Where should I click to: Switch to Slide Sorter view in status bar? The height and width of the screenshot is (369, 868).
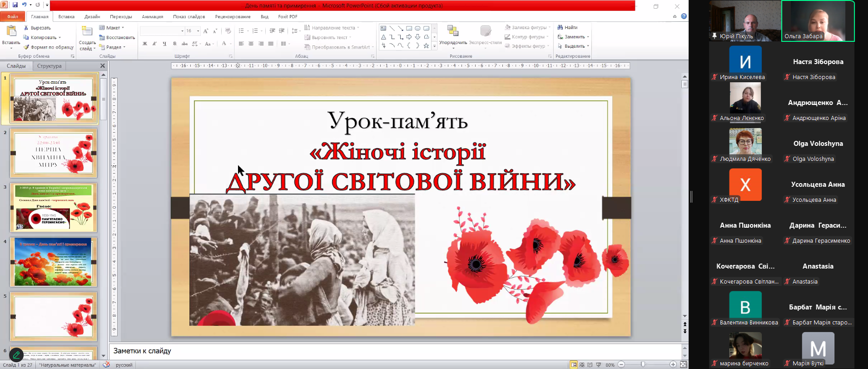pyautogui.click(x=582, y=364)
